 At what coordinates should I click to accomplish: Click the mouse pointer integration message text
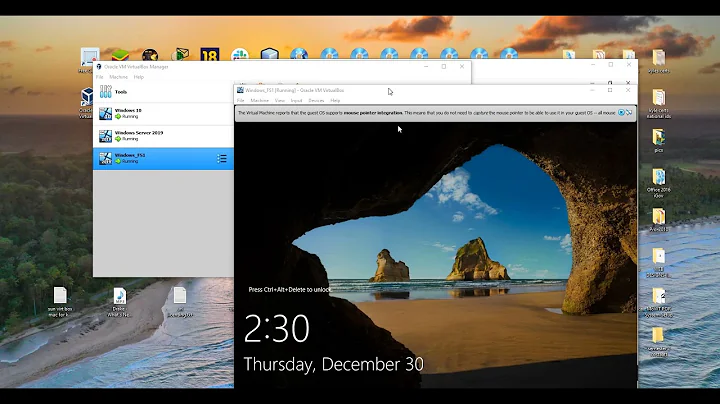(427, 112)
